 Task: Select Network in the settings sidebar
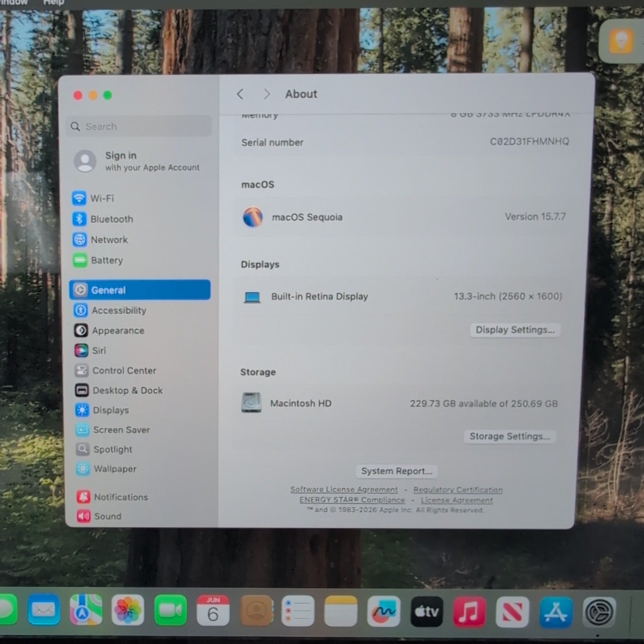pos(100,240)
